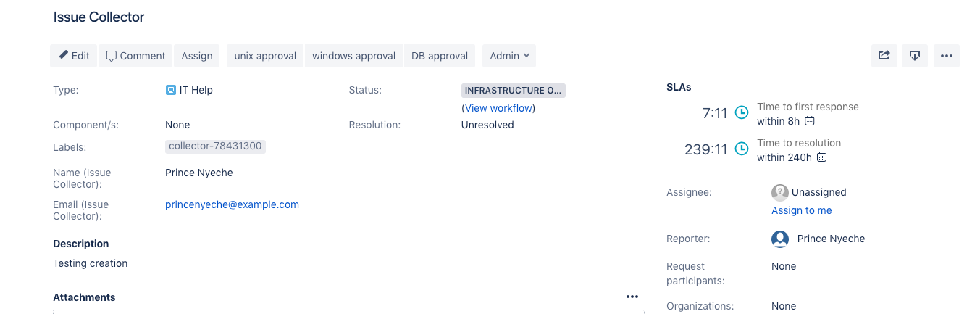Select windows approval workflow button
Image resolution: width=980 pixels, height=314 pixels.
353,56
